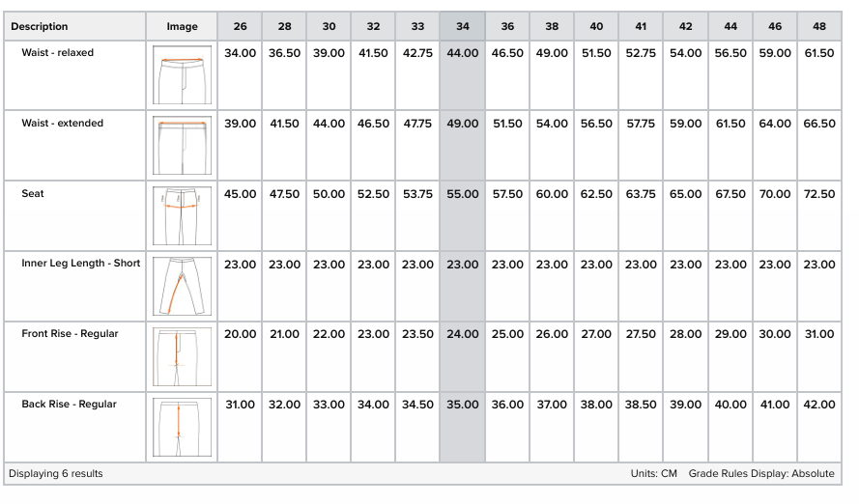Open the Back Rise - Regular diagram
This screenshot has width=859, height=504.
(182, 427)
